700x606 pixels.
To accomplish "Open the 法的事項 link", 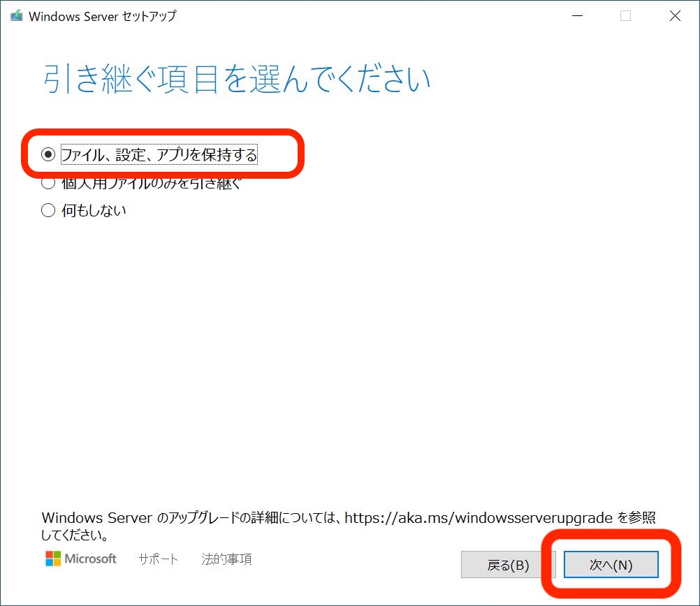I will 226,559.
